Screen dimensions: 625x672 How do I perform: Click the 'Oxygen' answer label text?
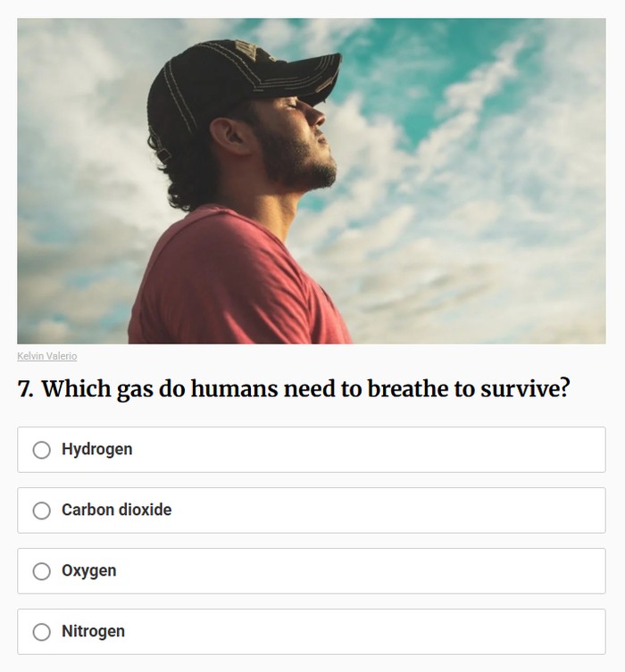[88, 571]
